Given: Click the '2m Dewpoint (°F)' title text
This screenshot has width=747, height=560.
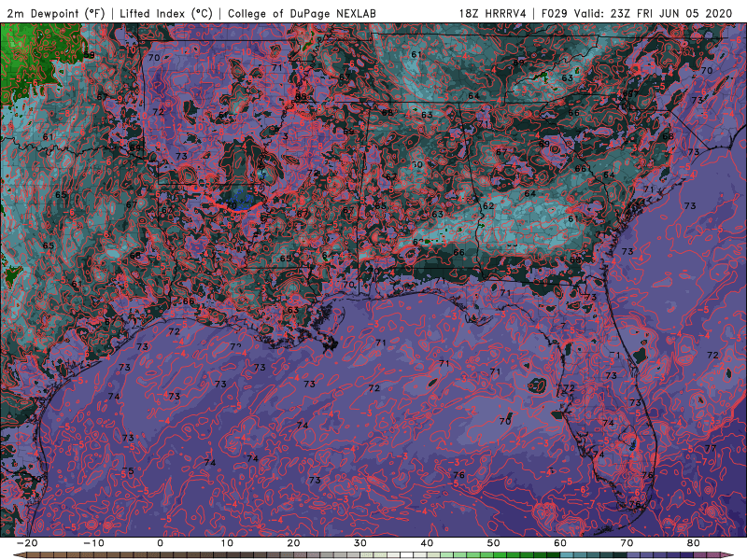Looking at the screenshot, I should pyautogui.click(x=55, y=13).
